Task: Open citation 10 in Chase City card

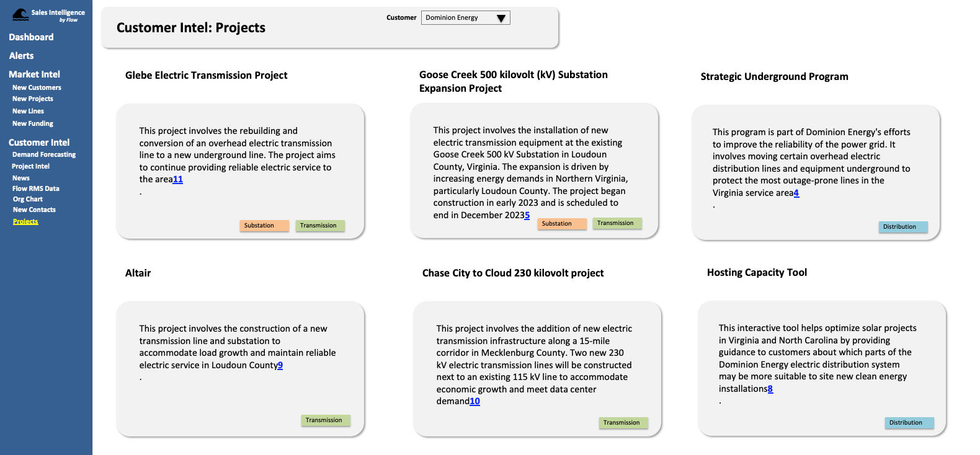Action: [474, 402]
